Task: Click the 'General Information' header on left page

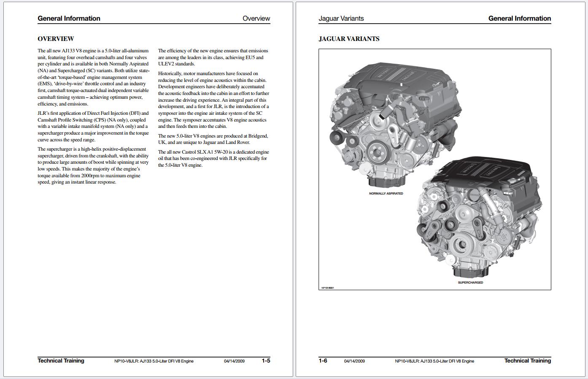Action: click(x=69, y=19)
